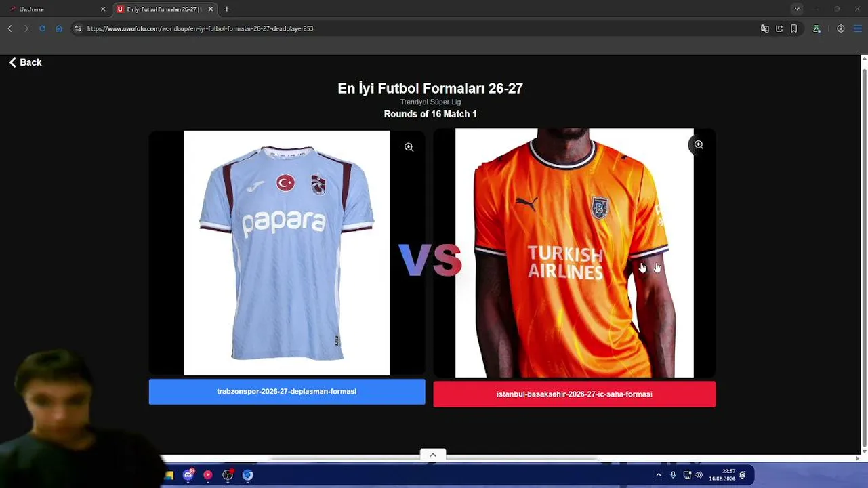The height and width of the screenshot is (488, 868).
Task: Open the volume icon in system tray
Action: (x=699, y=475)
